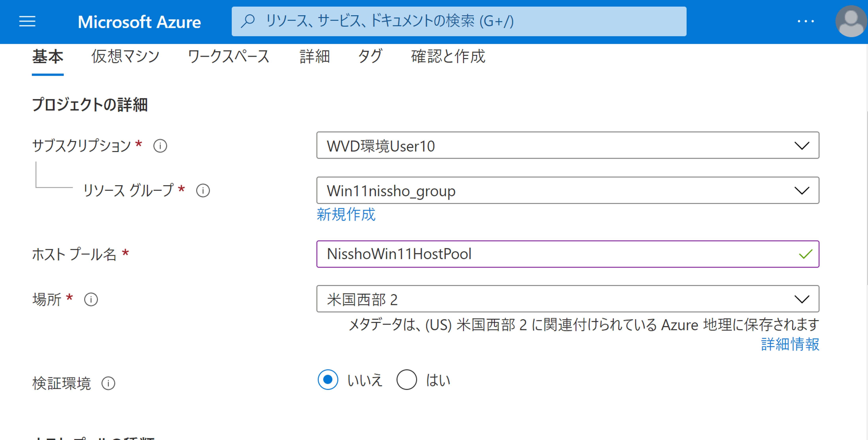Show info for リソース グループ
The height and width of the screenshot is (440, 868).
point(203,191)
